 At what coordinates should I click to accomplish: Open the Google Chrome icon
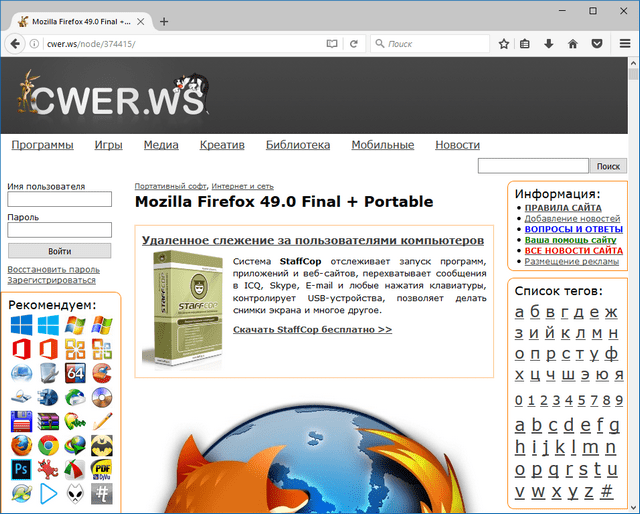pyautogui.click(x=48, y=445)
